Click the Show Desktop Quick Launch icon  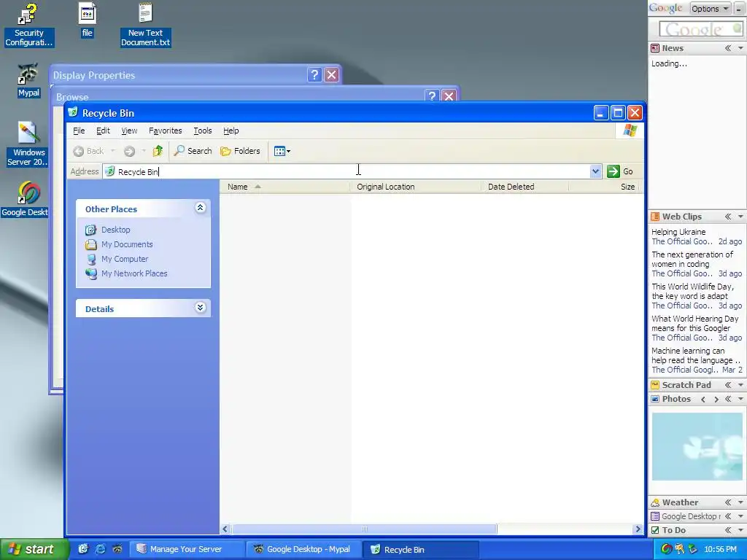83,549
